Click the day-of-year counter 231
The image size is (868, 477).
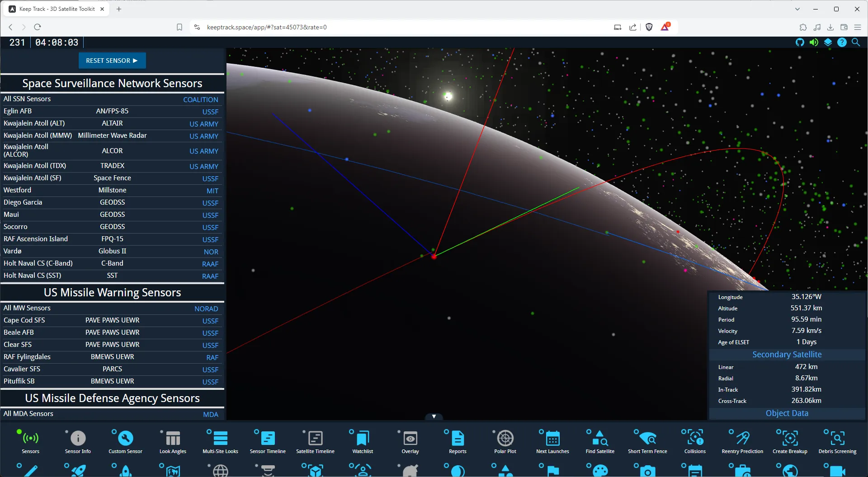[17, 42]
